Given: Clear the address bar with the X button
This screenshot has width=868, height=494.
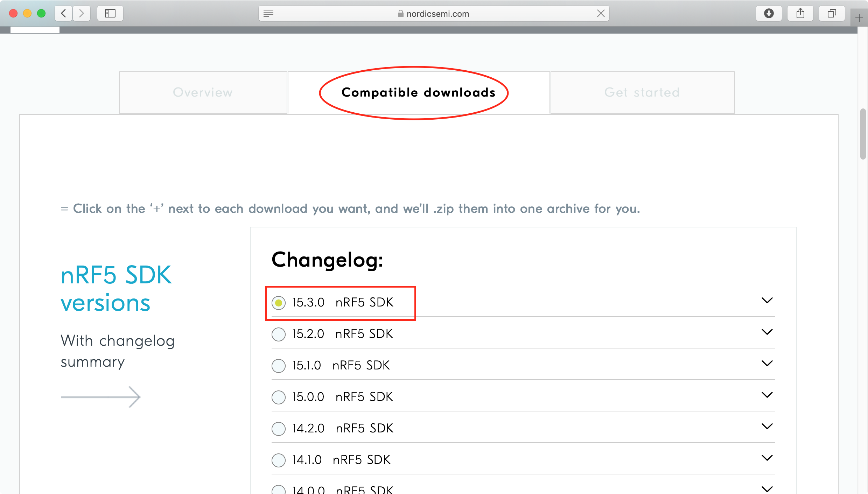Looking at the screenshot, I should point(601,13).
